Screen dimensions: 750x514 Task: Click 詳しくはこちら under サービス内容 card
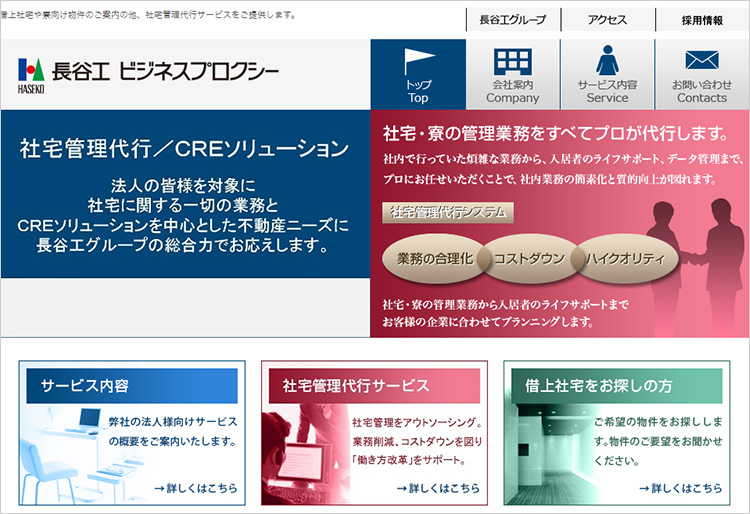tap(196, 488)
